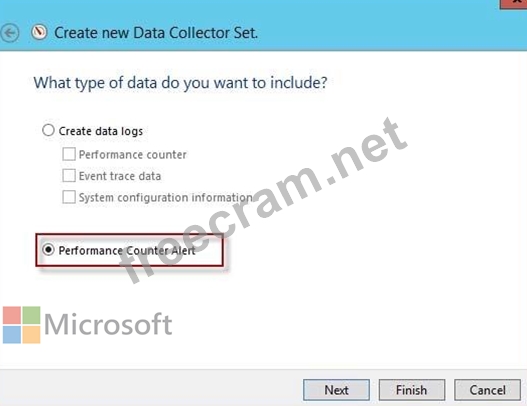Click the What type of data heading
Screen dimensions: 527x406
[x=180, y=83]
